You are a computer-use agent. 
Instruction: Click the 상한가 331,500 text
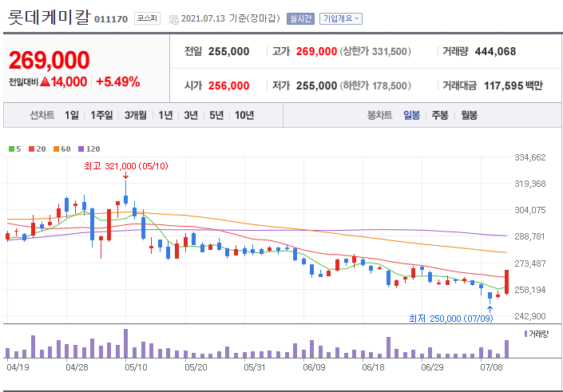coord(375,51)
